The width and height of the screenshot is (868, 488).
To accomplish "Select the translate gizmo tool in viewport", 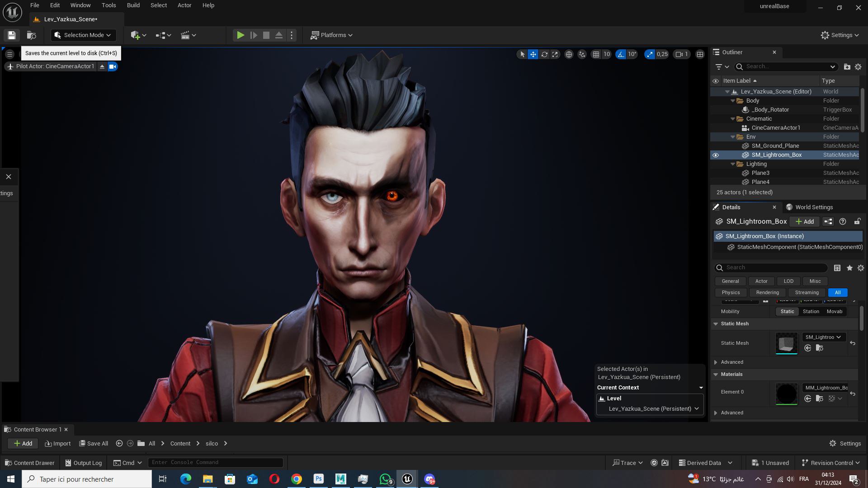I will coord(533,54).
